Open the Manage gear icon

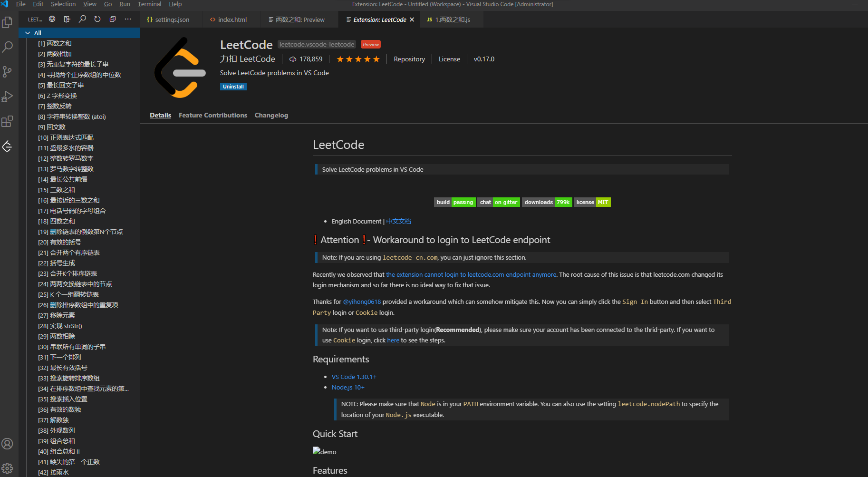coord(8,468)
